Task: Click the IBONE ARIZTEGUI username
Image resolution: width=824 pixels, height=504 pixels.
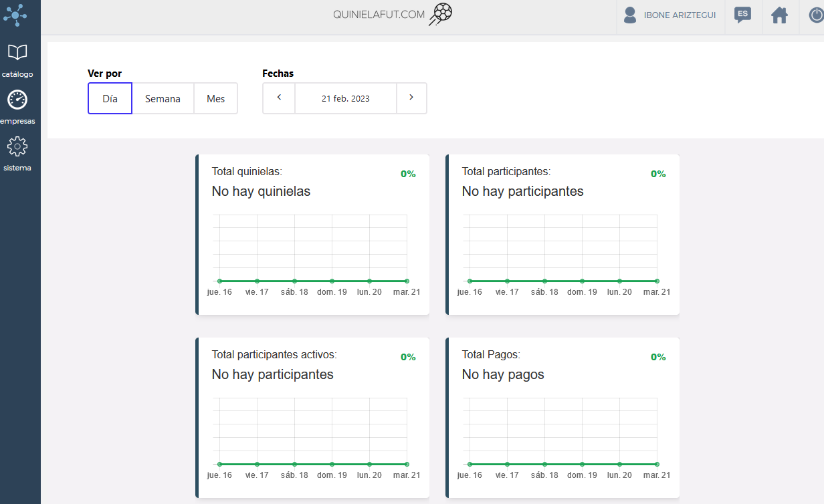Action: click(x=680, y=15)
